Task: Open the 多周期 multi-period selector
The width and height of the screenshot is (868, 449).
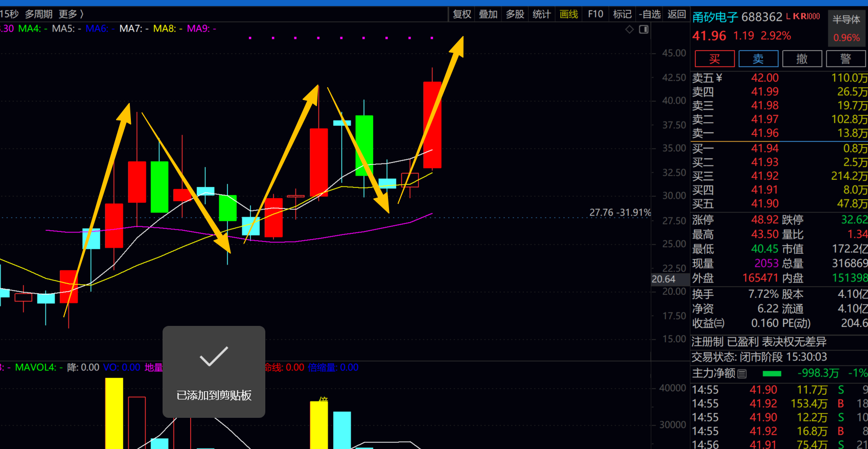Action: [39, 14]
